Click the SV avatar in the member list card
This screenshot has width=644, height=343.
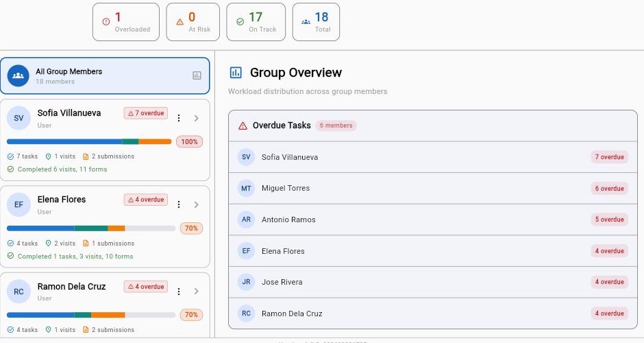(x=19, y=118)
